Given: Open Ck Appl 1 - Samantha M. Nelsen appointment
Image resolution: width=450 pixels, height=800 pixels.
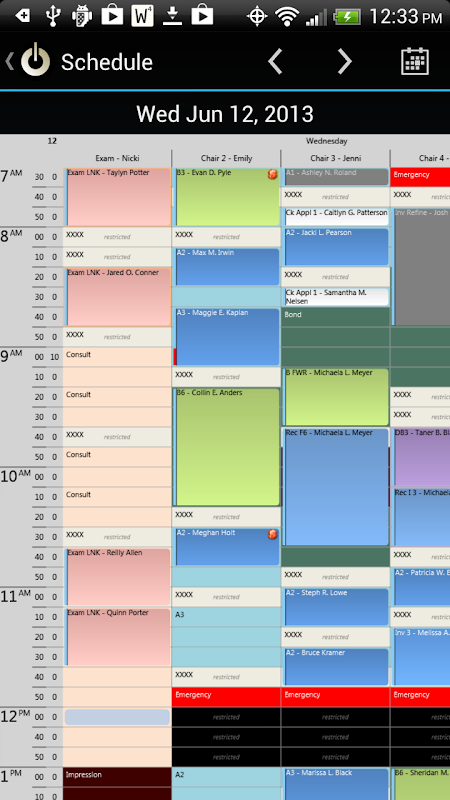Looking at the screenshot, I should [336, 297].
